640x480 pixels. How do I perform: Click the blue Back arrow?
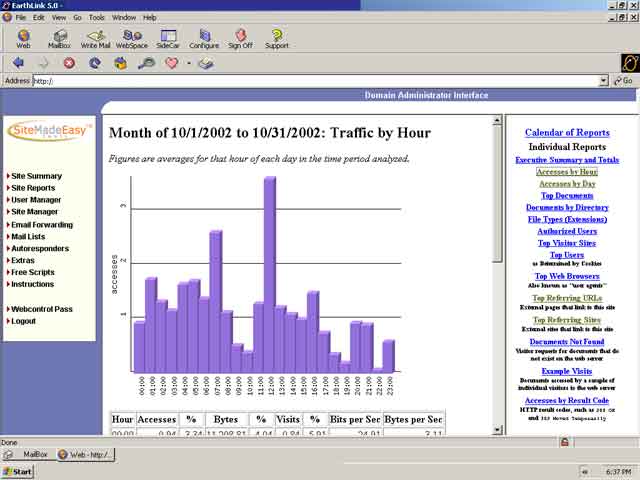[x=18, y=63]
